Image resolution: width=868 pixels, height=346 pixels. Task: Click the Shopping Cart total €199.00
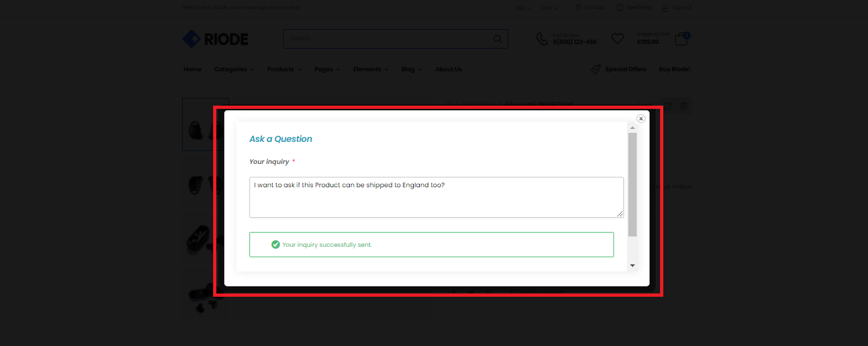coord(648,42)
